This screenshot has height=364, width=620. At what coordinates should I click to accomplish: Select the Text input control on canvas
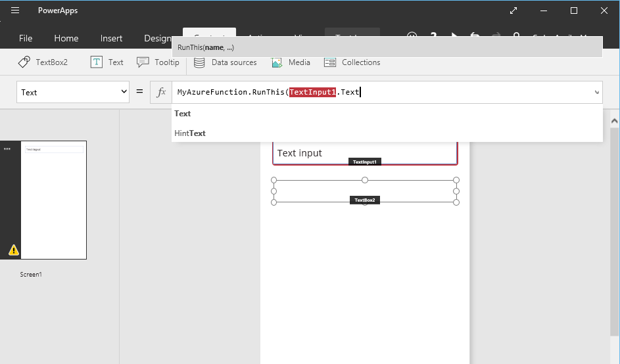tap(365, 153)
